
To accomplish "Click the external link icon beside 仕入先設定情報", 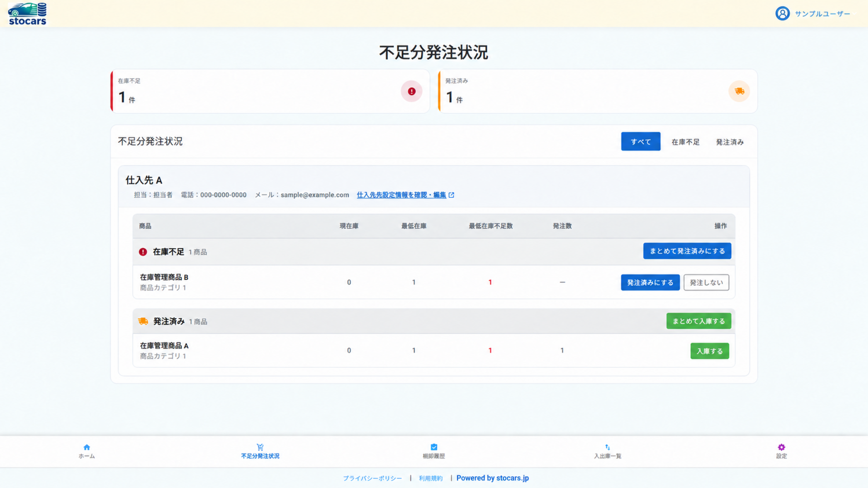I will (x=451, y=195).
